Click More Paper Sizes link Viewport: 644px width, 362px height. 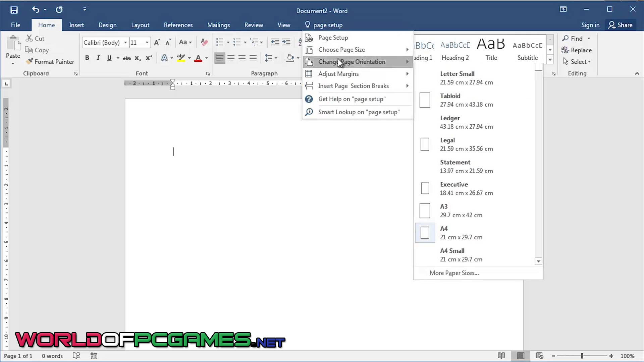(x=454, y=273)
